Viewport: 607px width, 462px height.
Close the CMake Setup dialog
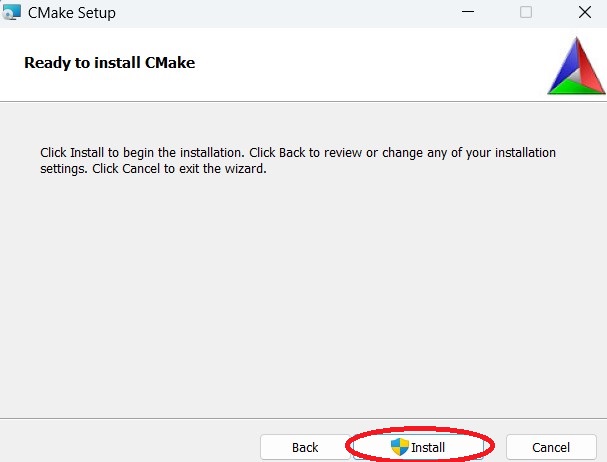click(x=584, y=13)
